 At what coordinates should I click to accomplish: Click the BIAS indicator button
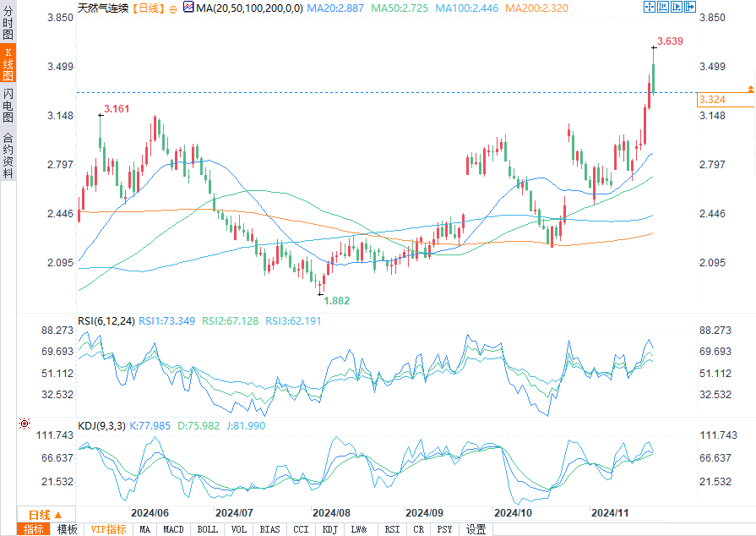coord(269,529)
